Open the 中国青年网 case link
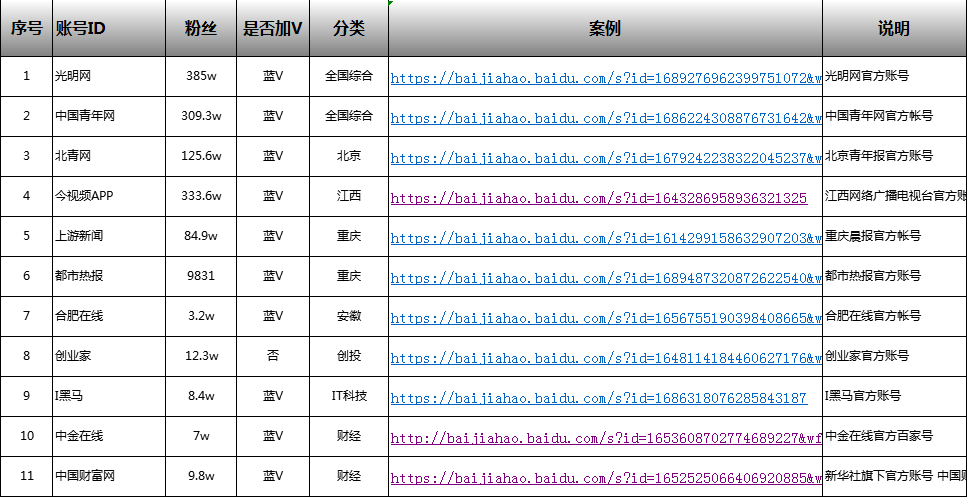Image resolution: width=967 pixels, height=497 pixels. pos(605,118)
